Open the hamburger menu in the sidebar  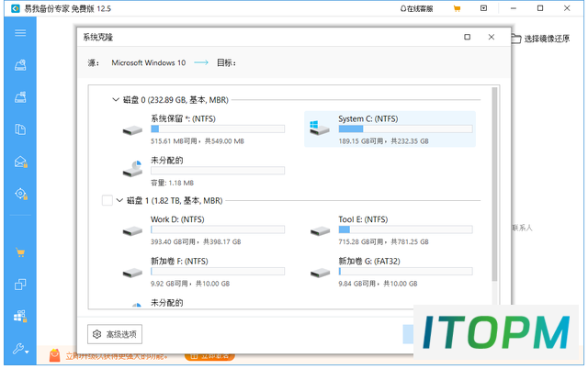click(x=20, y=33)
